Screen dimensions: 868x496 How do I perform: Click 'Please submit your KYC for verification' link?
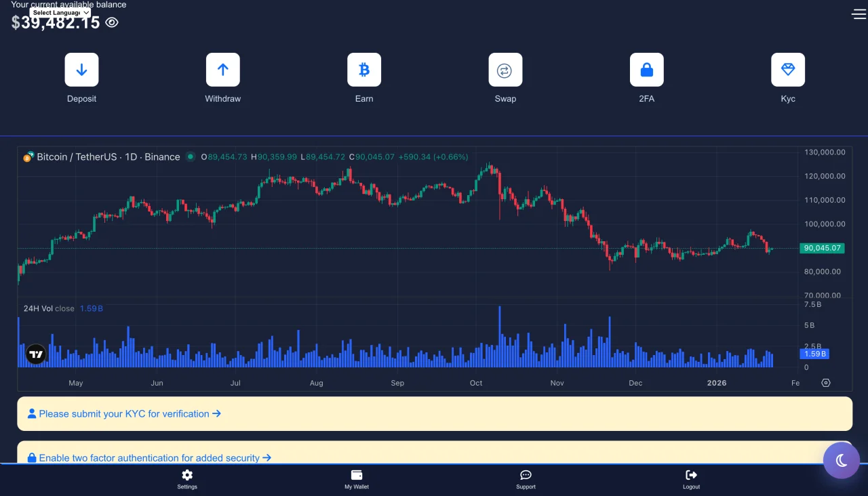[130, 413]
